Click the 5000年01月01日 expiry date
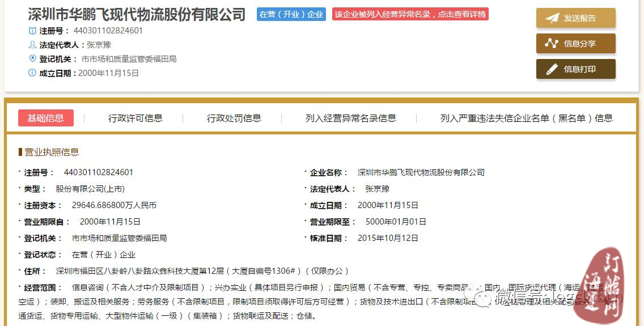The width and height of the screenshot is (644, 326). point(396,222)
